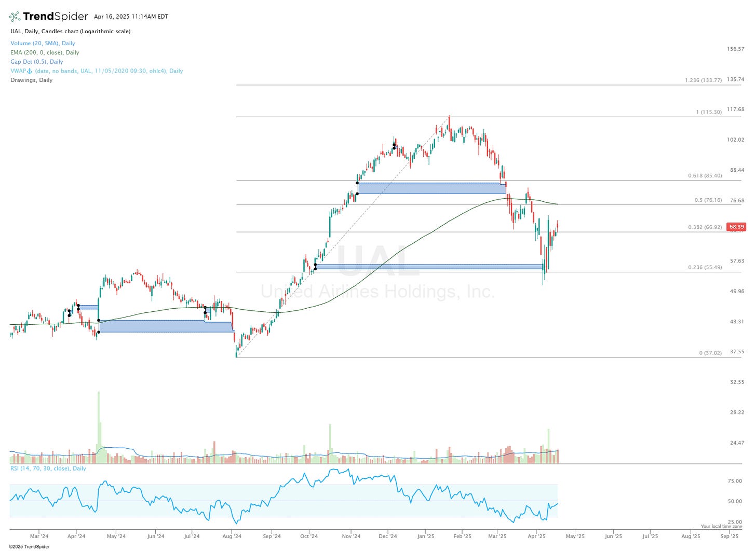
Task: Click the May '25 date axis label
Action: [x=575, y=536]
